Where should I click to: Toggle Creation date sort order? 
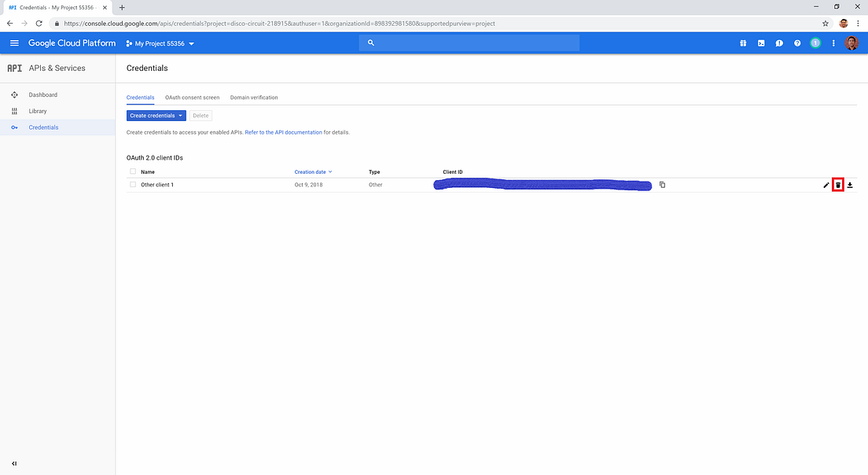pyautogui.click(x=309, y=171)
